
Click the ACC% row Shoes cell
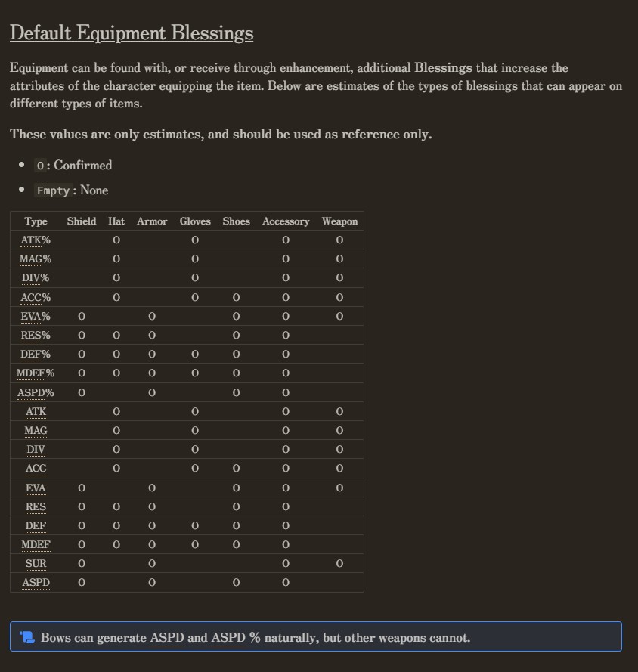[x=236, y=297]
